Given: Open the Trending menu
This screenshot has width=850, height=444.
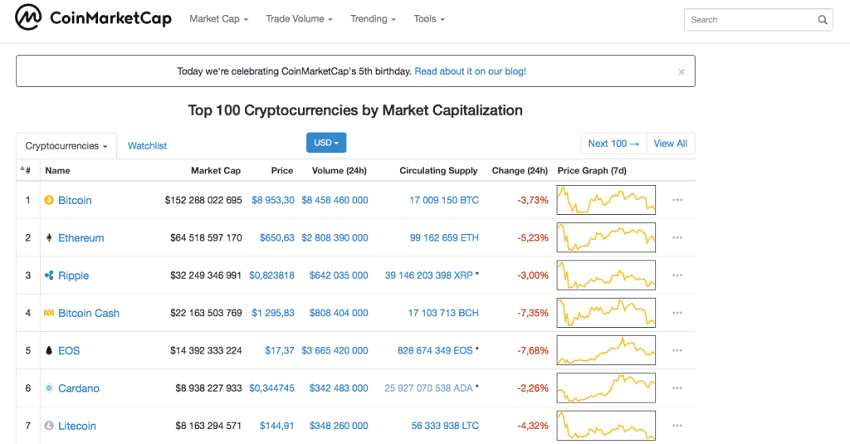Looking at the screenshot, I should 373,19.
